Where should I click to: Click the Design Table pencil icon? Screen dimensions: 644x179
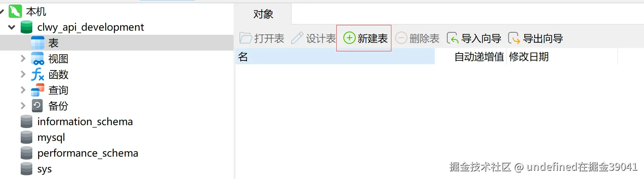point(297,39)
